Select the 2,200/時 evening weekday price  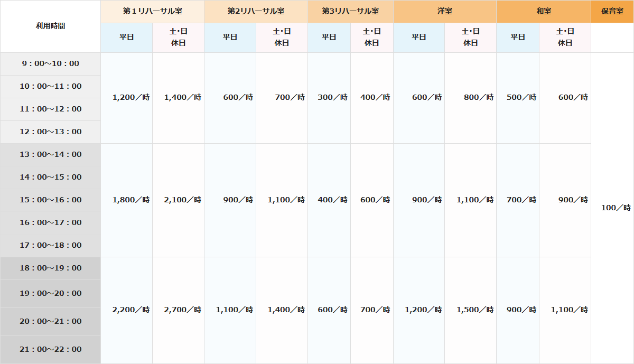130,310
